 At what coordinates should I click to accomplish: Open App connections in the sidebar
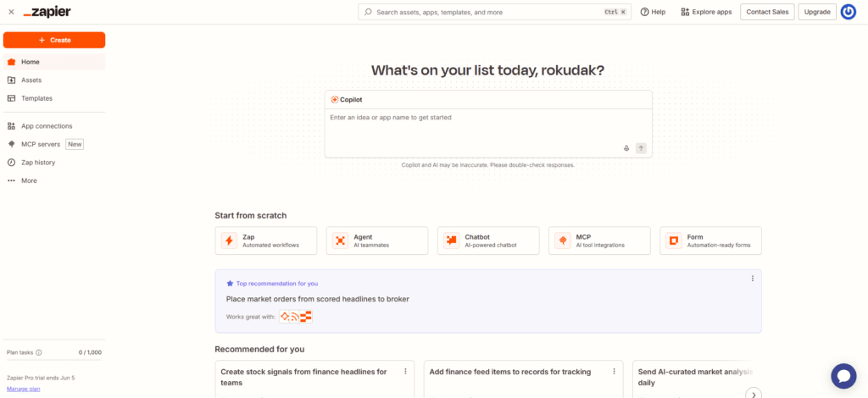[54, 126]
